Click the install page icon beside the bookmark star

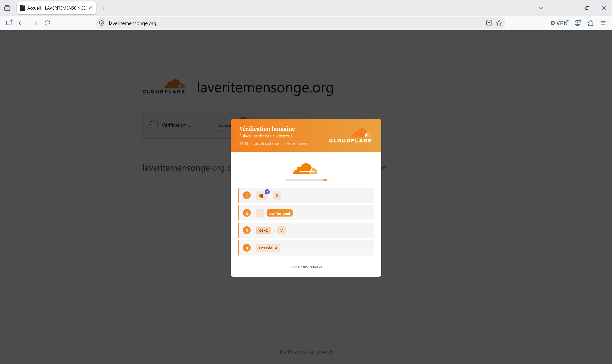[489, 23]
